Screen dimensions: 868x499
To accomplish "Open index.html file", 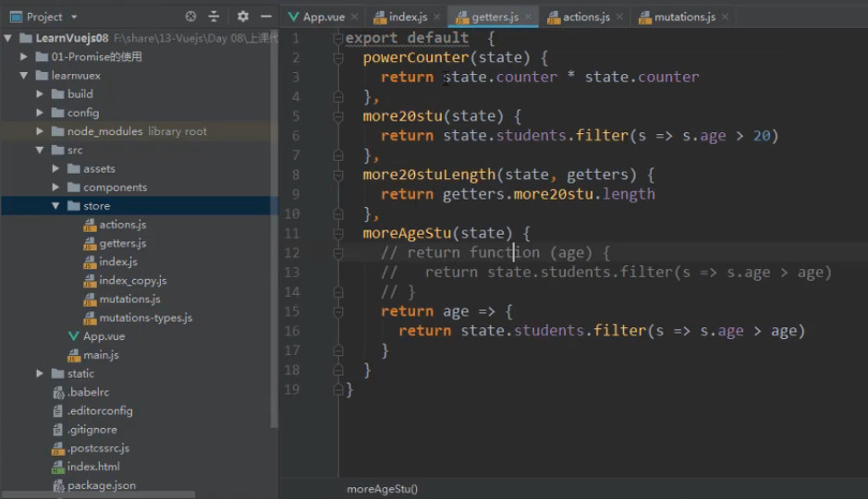I will click(x=93, y=467).
